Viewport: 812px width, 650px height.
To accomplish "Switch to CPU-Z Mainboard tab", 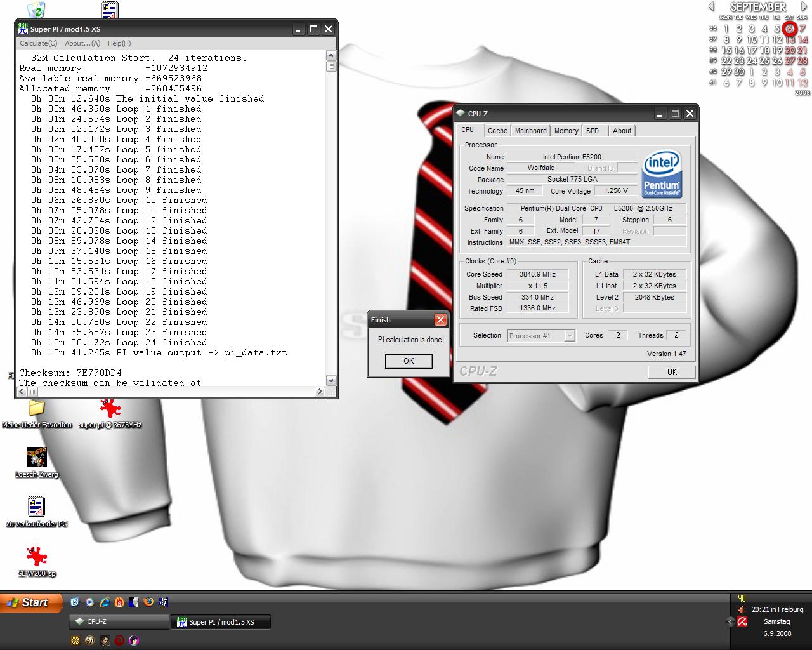I will click(x=530, y=131).
